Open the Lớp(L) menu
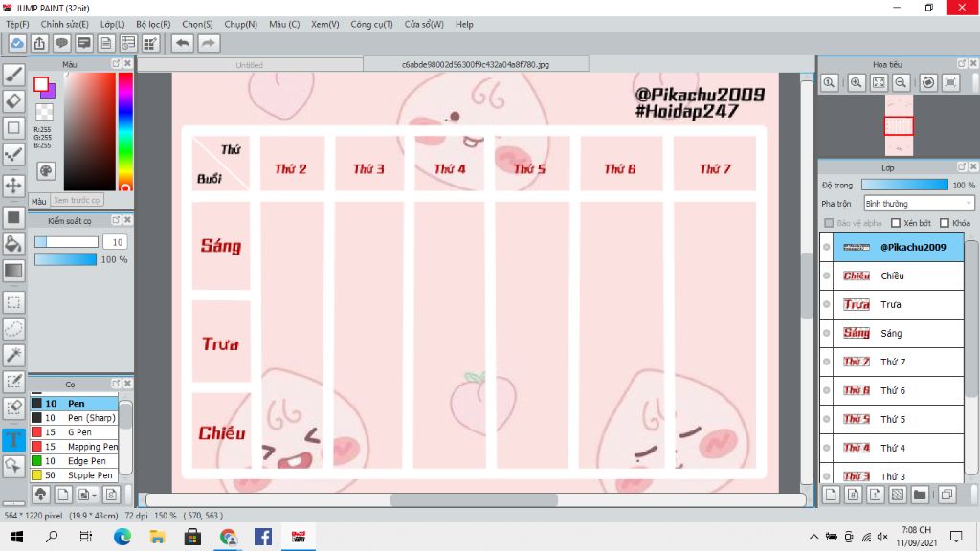 click(x=113, y=24)
